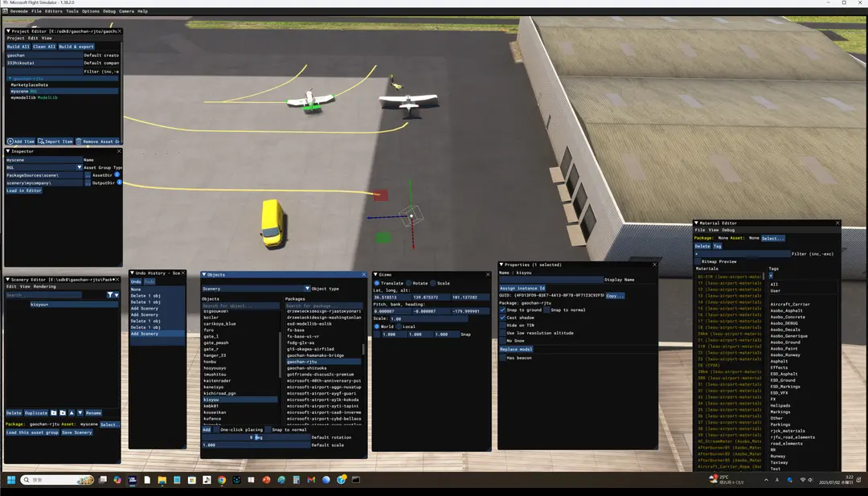Viewport: 868px width, 496px height.
Task: Click the Default scale 1.000 field
Action: pos(256,445)
